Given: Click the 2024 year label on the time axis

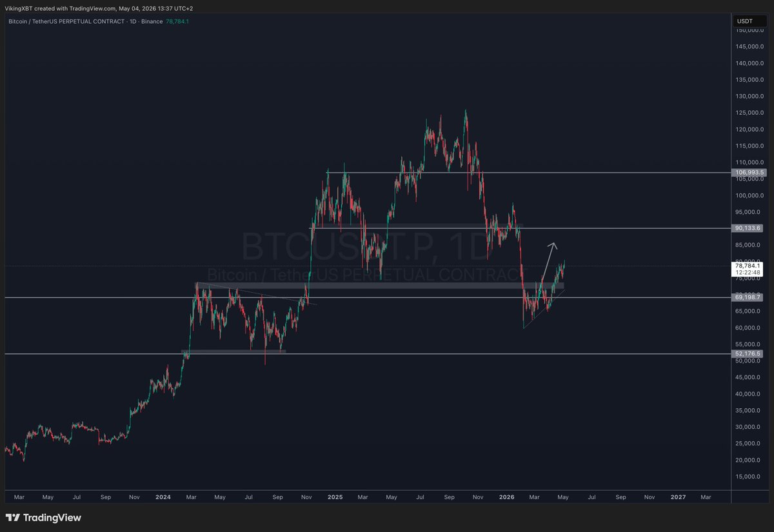Looking at the screenshot, I should (163, 497).
